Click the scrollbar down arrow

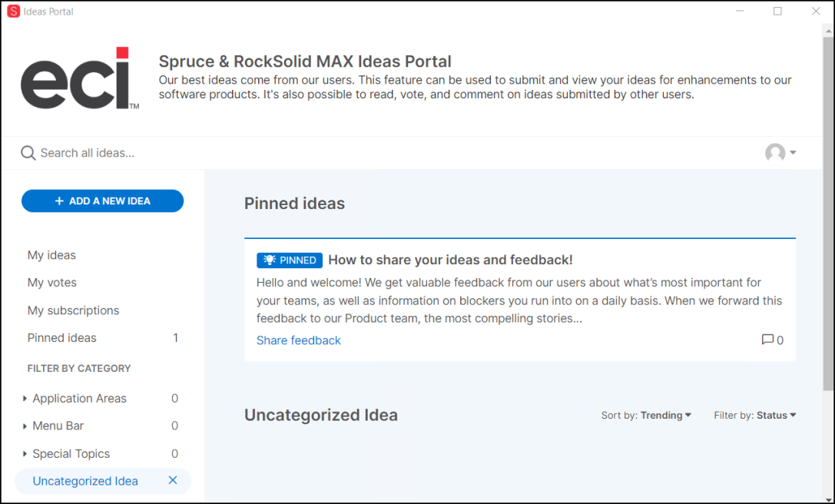coord(828,499)
